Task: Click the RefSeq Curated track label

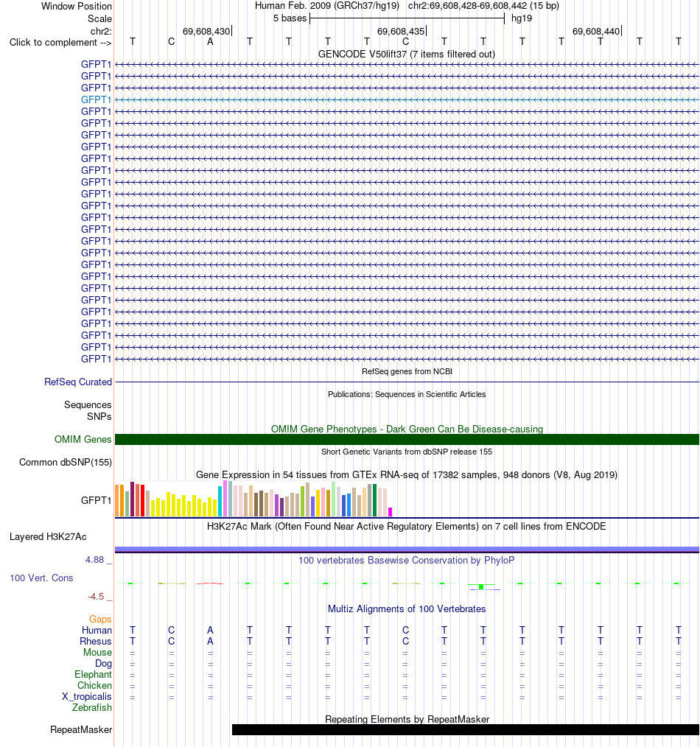Action: point(78,382)
